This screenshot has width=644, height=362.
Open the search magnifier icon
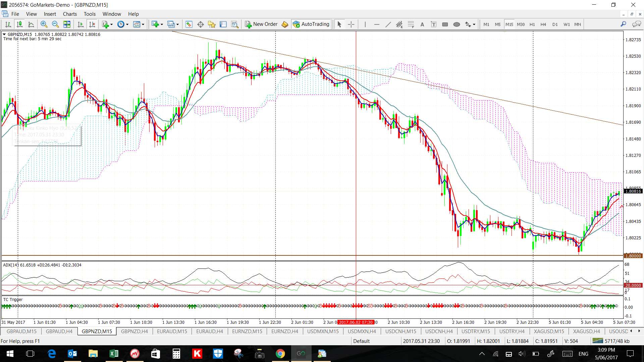tap(623, 24)
